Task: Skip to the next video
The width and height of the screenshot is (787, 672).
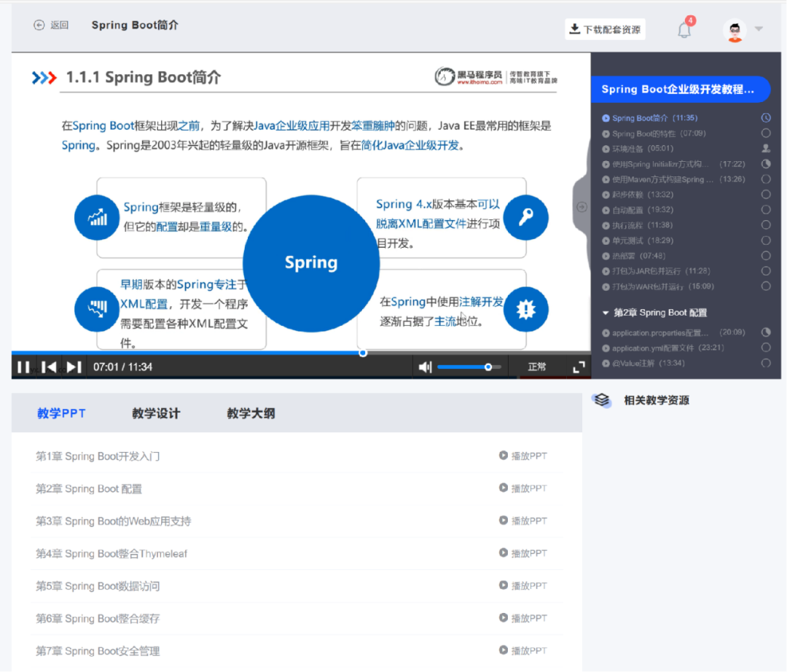Action: click(74, 367)
